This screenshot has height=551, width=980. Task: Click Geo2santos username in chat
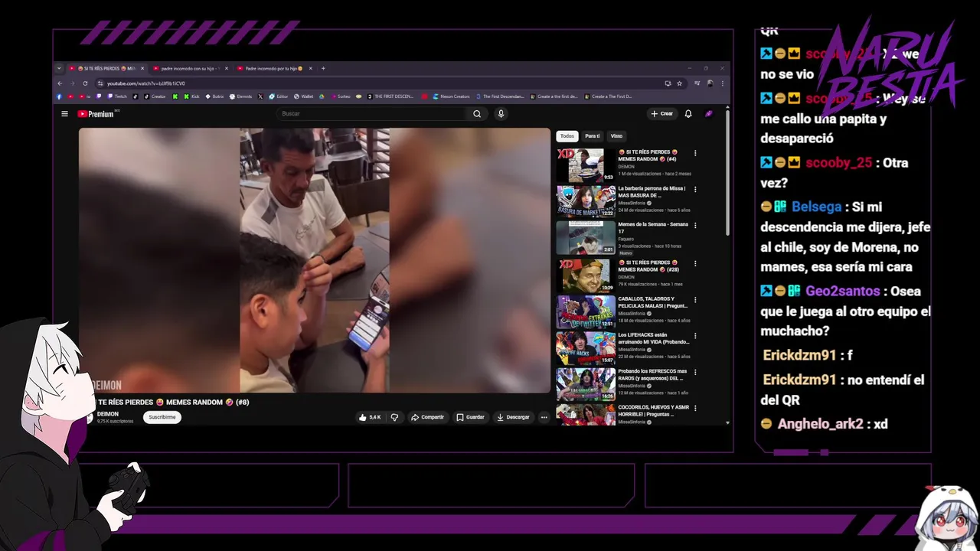coord(842,292)
